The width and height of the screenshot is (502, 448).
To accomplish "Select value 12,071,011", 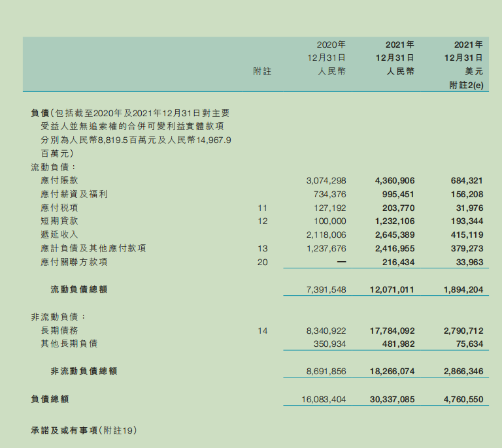I will click(392, 290).
